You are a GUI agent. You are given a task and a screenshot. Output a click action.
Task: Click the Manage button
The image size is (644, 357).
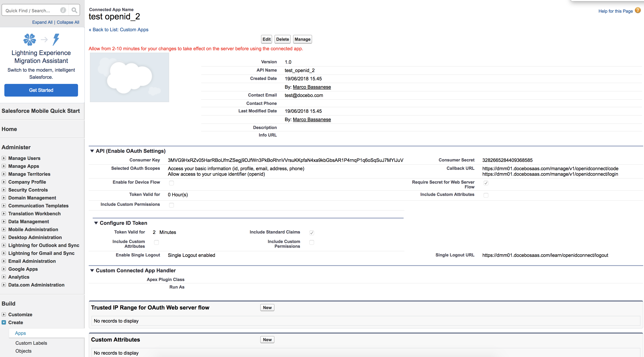coord(303,39)
